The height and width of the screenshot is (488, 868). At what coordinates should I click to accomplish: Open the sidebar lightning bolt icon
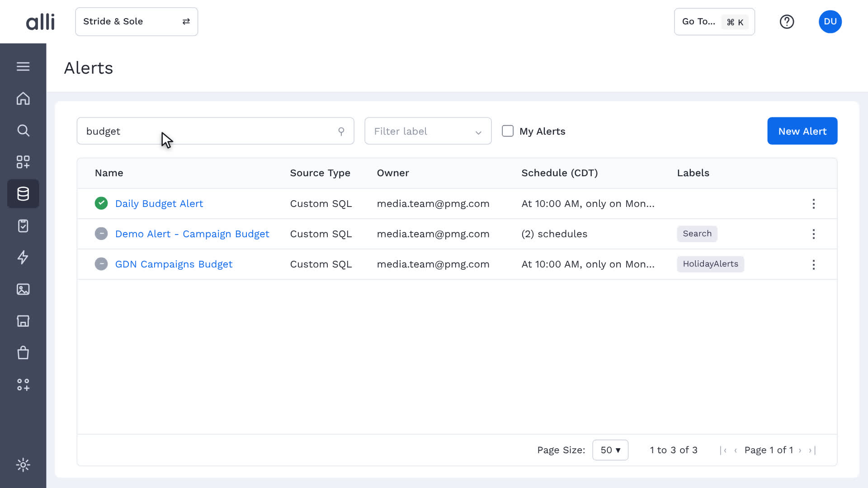pos(23,258)
